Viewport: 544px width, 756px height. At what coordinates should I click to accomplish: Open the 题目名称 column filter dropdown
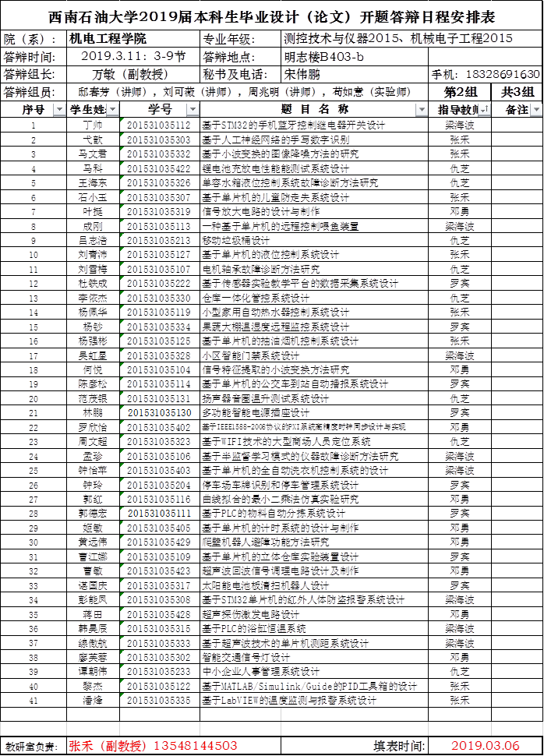pyautogui.click(x=422, y=111)
